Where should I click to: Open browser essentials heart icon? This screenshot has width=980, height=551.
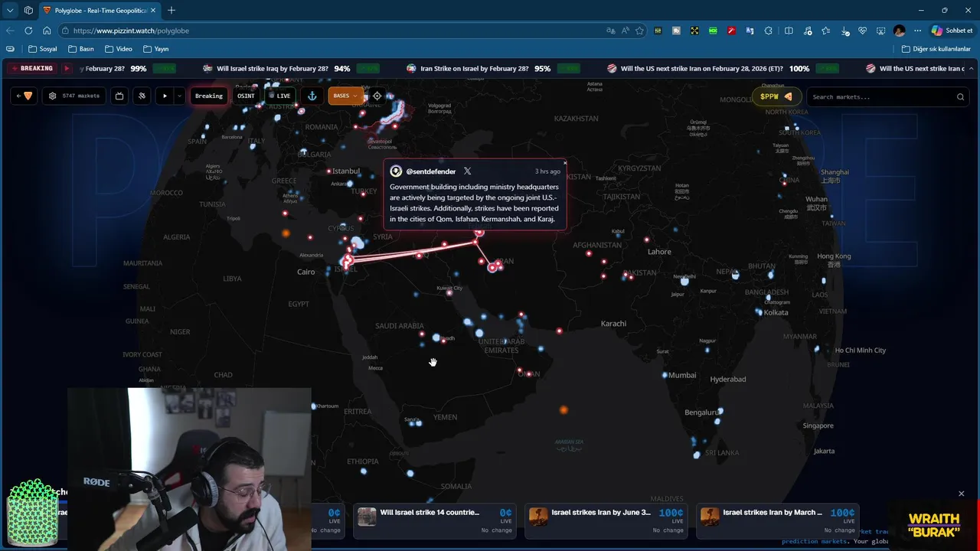click(x=863, y=31)
